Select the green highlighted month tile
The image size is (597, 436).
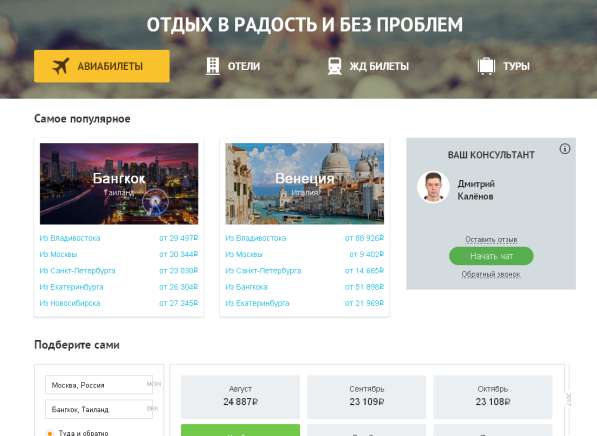[240, 430]
